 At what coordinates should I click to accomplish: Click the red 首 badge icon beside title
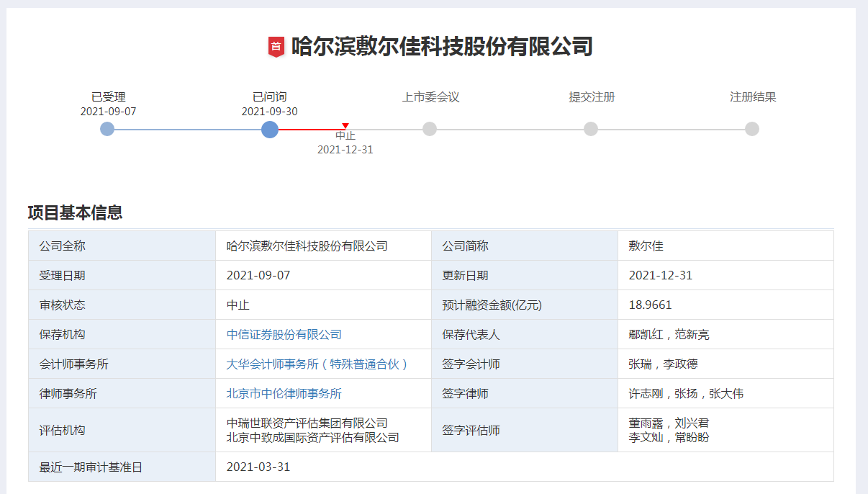pos(276,47)
